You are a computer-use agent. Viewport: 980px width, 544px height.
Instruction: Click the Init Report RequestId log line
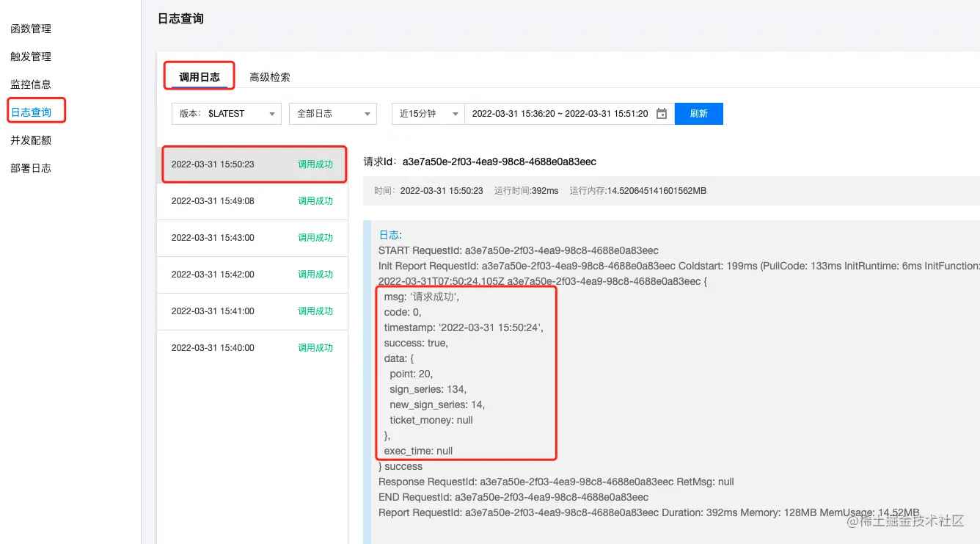679,266
